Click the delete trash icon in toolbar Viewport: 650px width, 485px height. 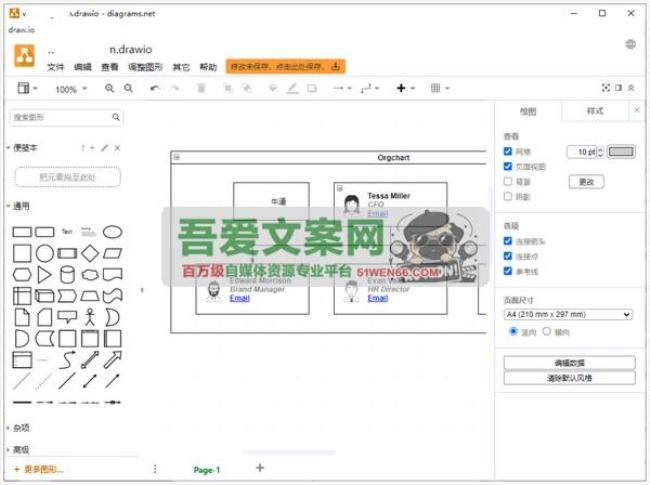pos(201,88)
